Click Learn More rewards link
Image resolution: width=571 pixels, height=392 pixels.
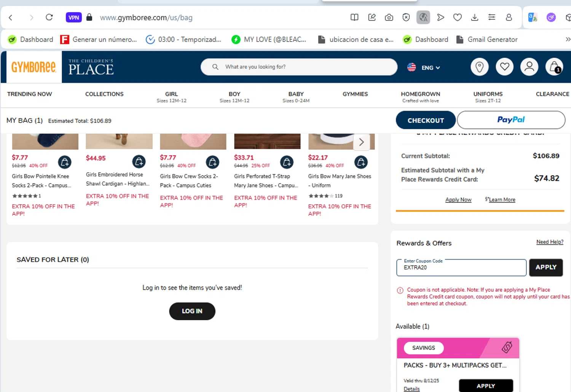[502, 200]
